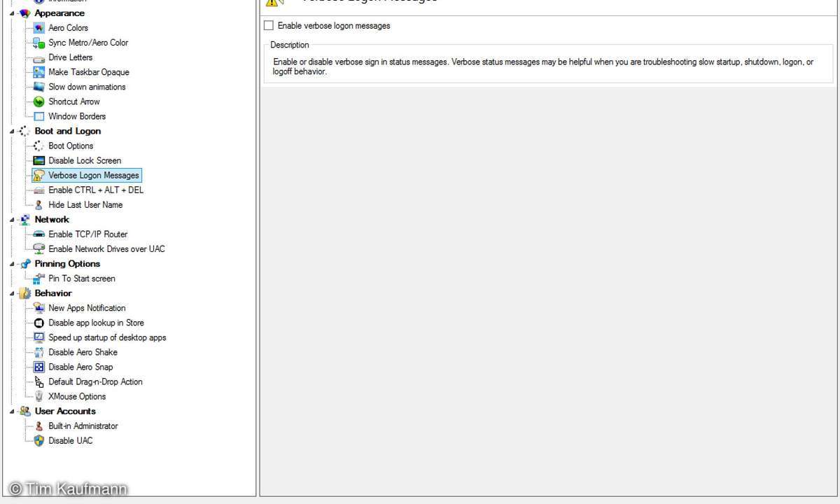Select Disable Aero Snap text
The image size is (840, 504).
pyautogui.click(x=80, y=367)
